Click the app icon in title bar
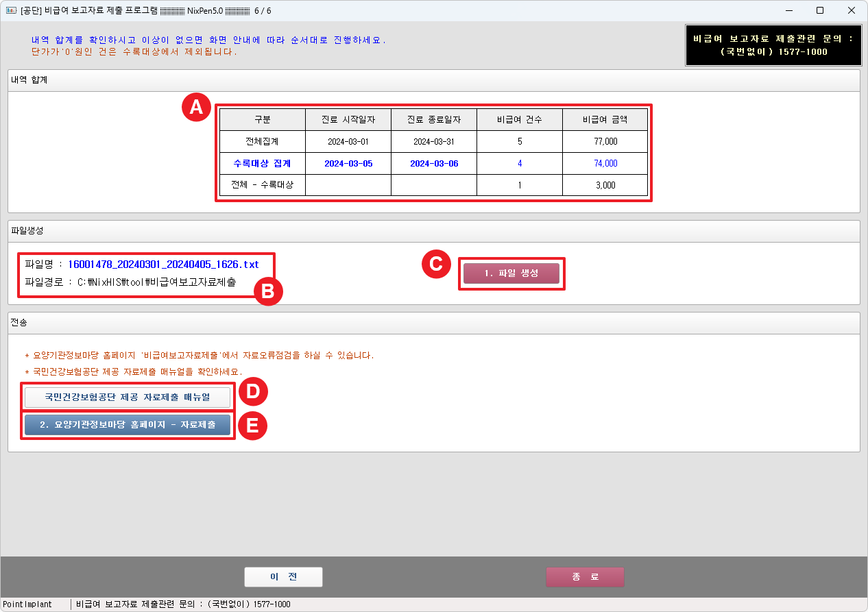 tap(10, 10)
